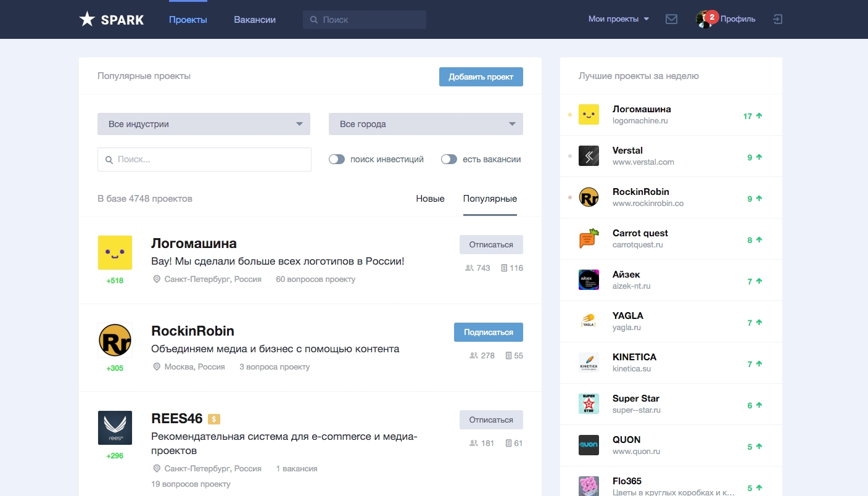Click the SPARK star logo
868x496 pixels.
coord(87,19)
